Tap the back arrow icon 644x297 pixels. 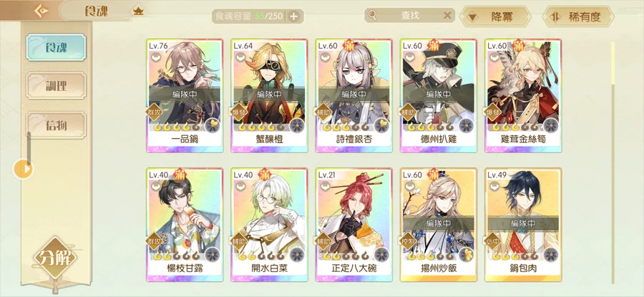(41, 11)
